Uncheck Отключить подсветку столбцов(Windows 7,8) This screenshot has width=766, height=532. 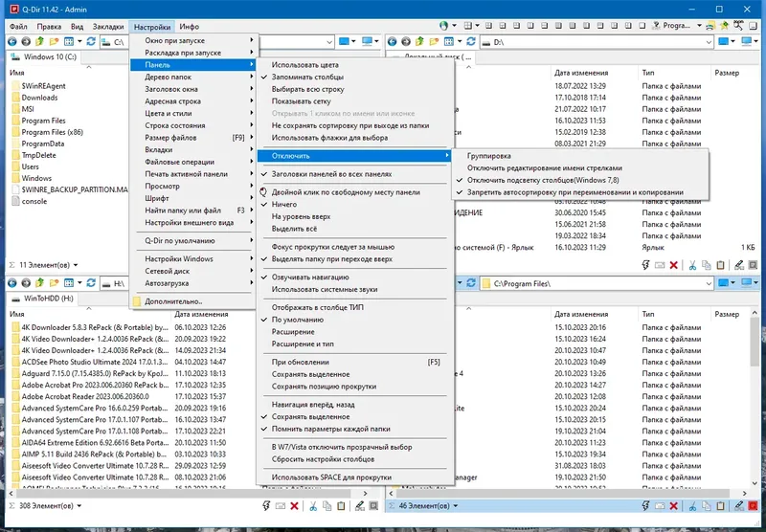pos(580,180)
